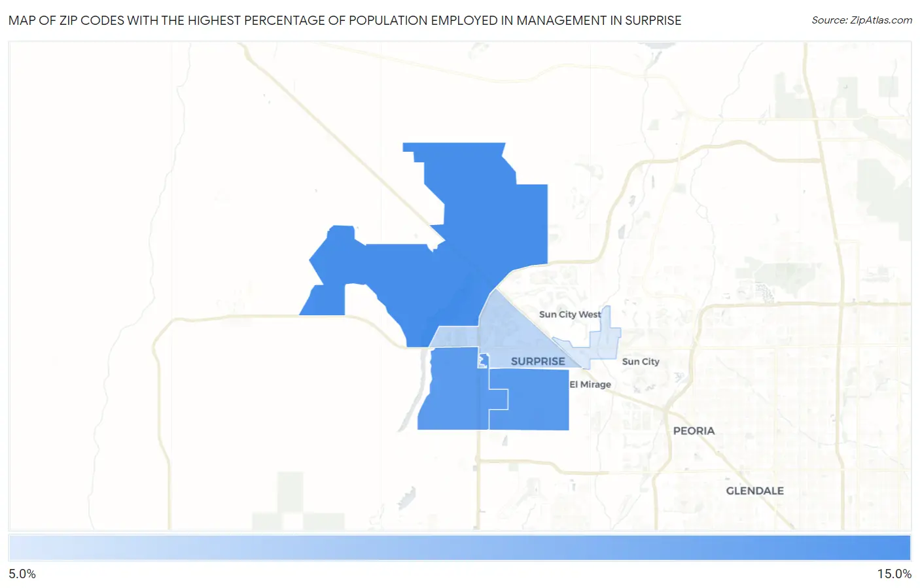The image size is (920, 588).
Task: Click the 15.0% legend maximum label
Action: coord(894,574)
